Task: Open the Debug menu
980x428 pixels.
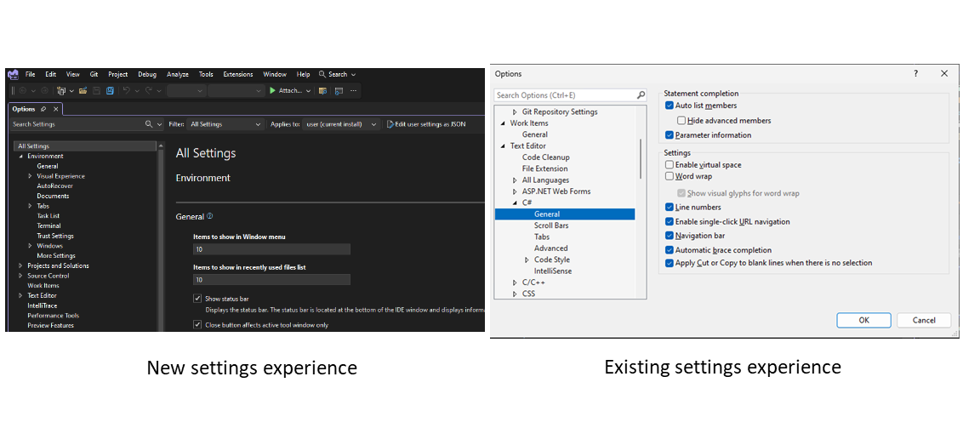Action: (x=147, y=74)
